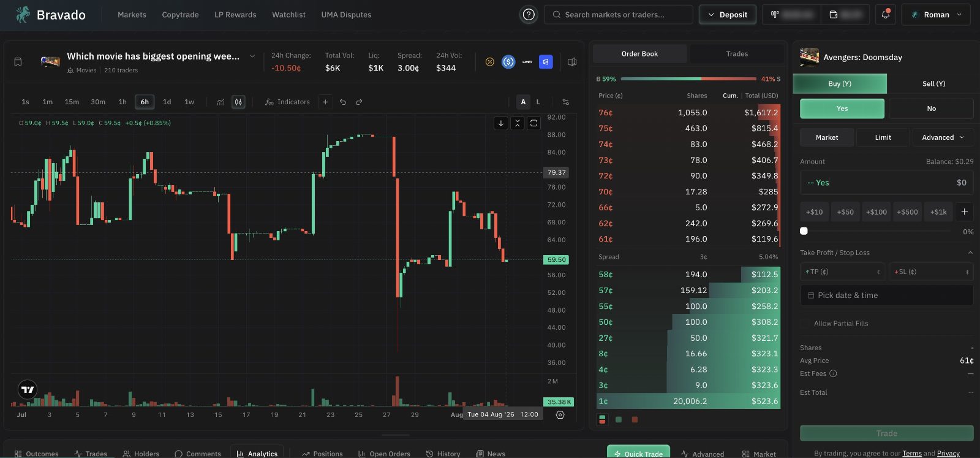Image resolution: width=980 pixels, height=458 pixels.
Task: Open Copytrade in the top navigation
Action: click(180, 15)
